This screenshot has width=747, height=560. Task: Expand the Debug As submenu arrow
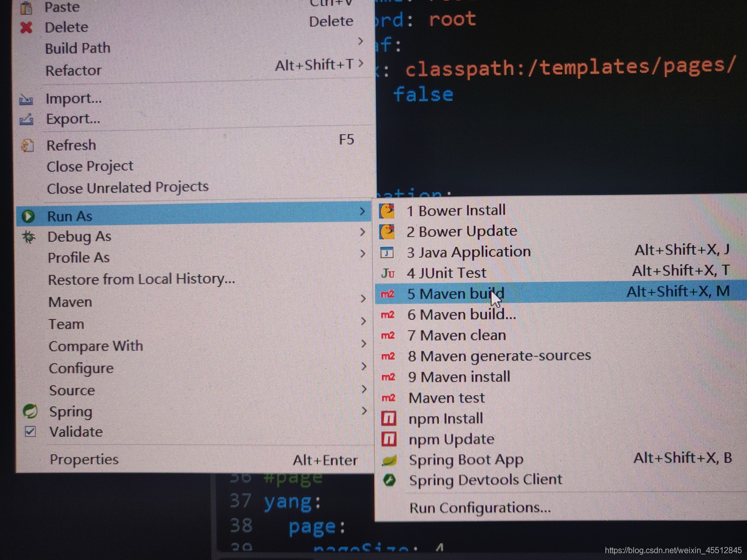click(363, 232)
